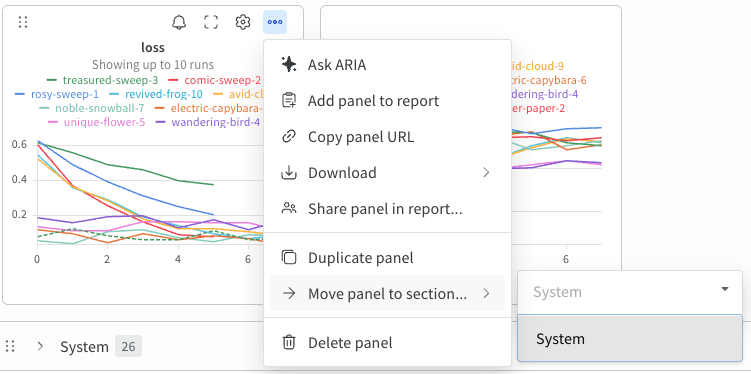This screenshot has width=751, height=374.
Task: Toggle noble-snowball-7 legend entry
Action: coord(91,109)
